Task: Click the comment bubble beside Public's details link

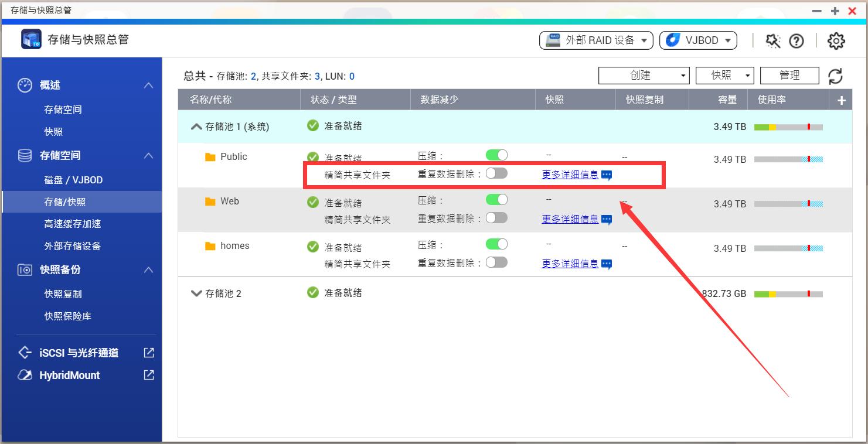Action: 607,175
